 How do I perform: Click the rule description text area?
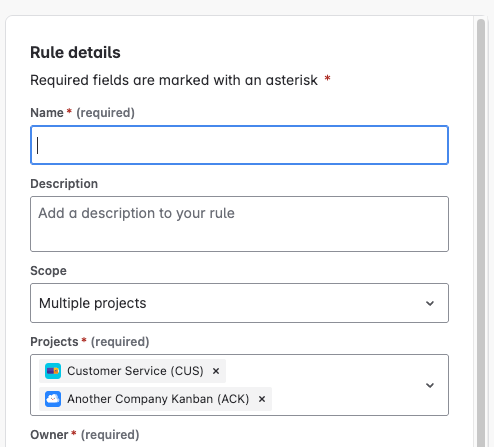click(x=239, y=224)
